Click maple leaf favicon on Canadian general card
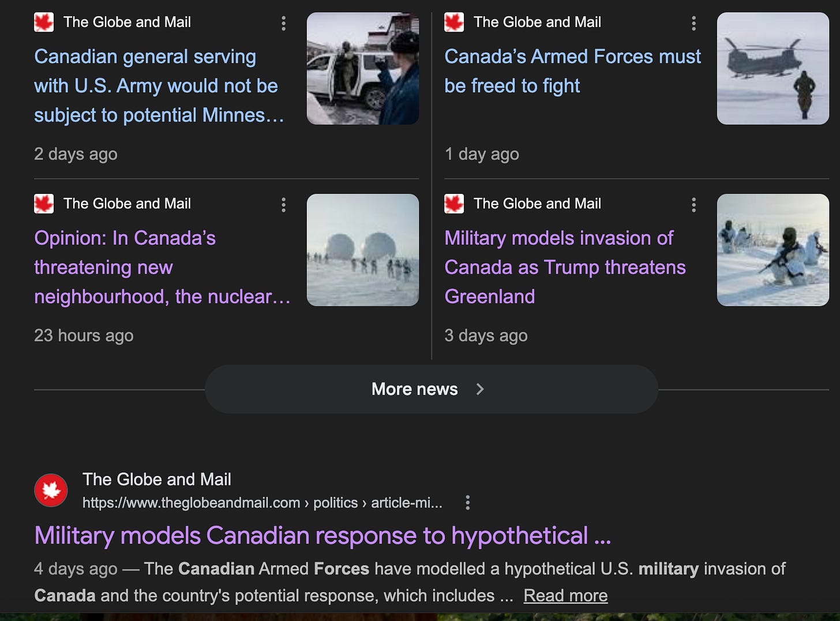840x621 pixels. (x=44, y=23)
